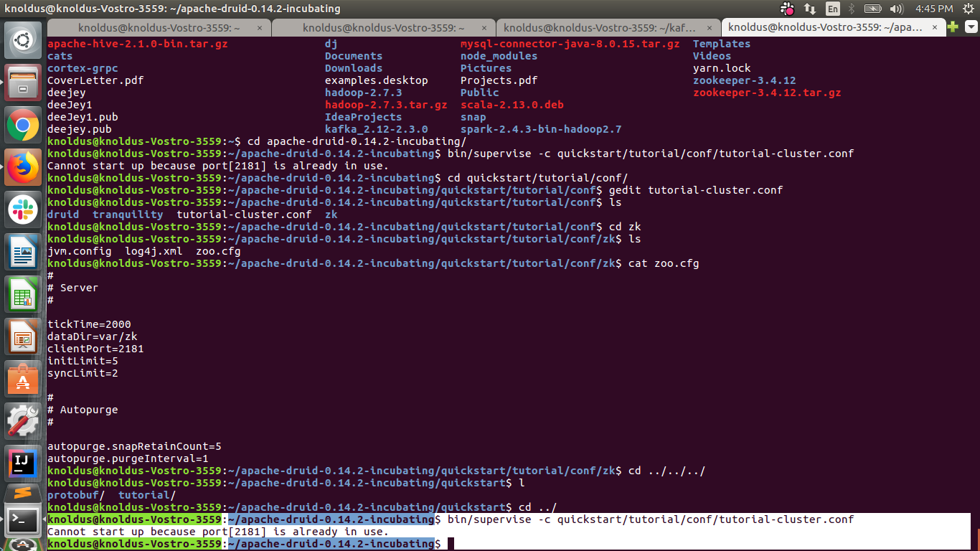Open Ubuntu Software Center from the dock

click(x=23, y=379)
